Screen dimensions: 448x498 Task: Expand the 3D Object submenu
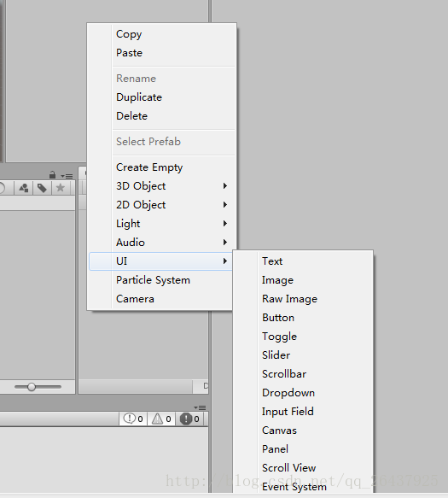(162, 186)
